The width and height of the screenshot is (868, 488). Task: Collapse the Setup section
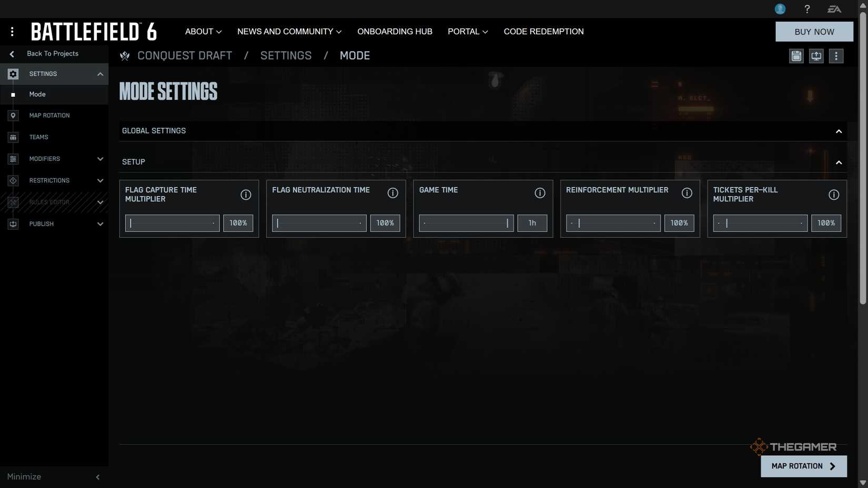click(839, 162)
